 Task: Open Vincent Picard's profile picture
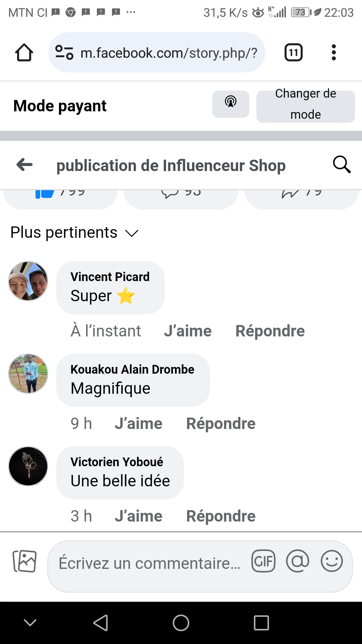click(28, 281)
